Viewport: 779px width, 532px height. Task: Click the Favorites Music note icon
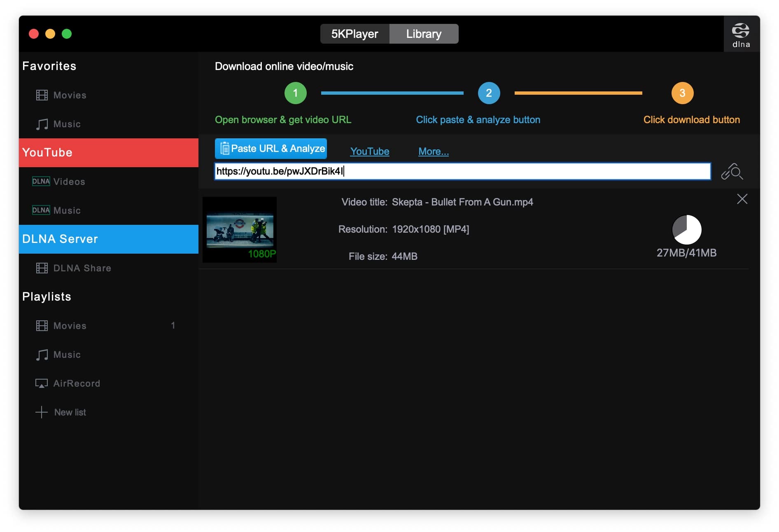tap(42, 124)
